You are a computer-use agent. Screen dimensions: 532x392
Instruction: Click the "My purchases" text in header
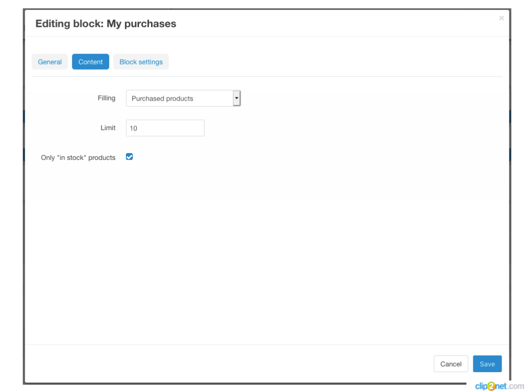tap(141, 24)
